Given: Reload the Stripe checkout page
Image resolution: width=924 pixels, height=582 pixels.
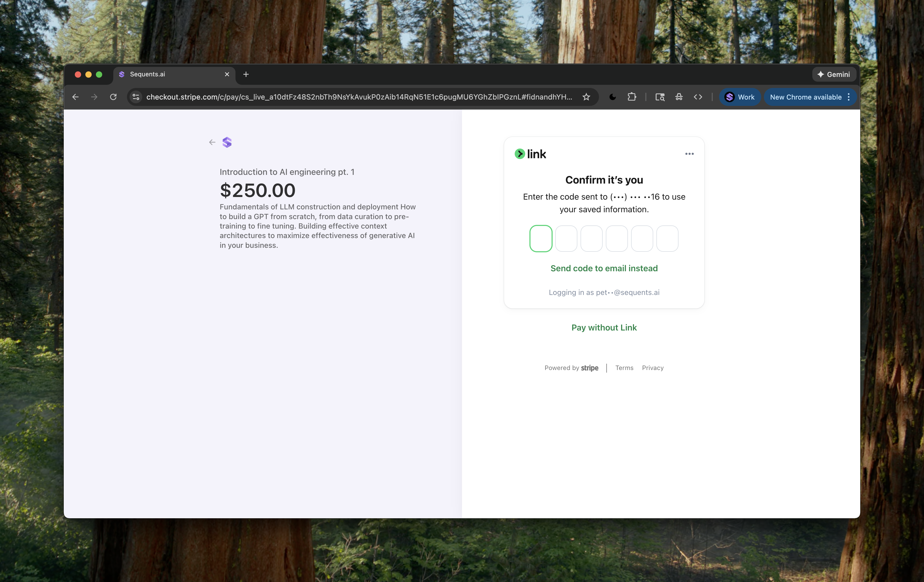Looking at the screenshot, I should tap(113, 97).
